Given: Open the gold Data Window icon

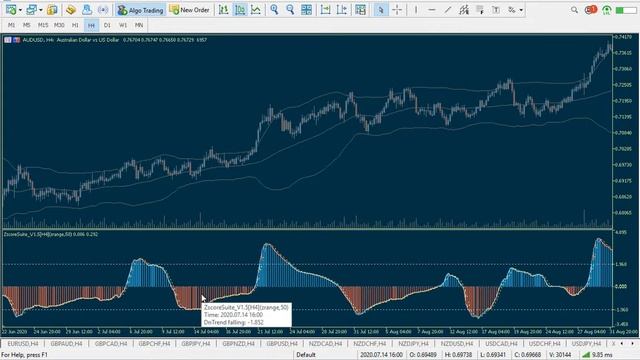Looking at the screenshot, I should pyautogui.click(x=71, y=10).
